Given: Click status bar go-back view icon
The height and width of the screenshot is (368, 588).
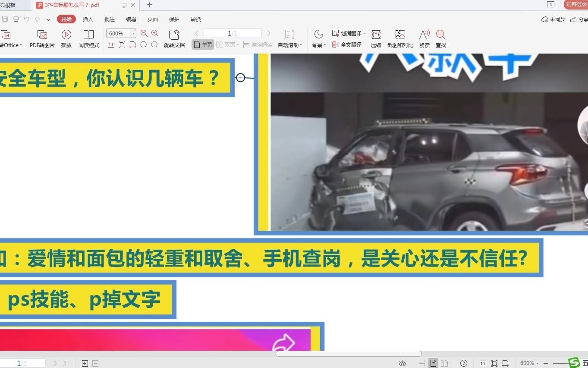Looking at the screenshot, I should (85, 363).
